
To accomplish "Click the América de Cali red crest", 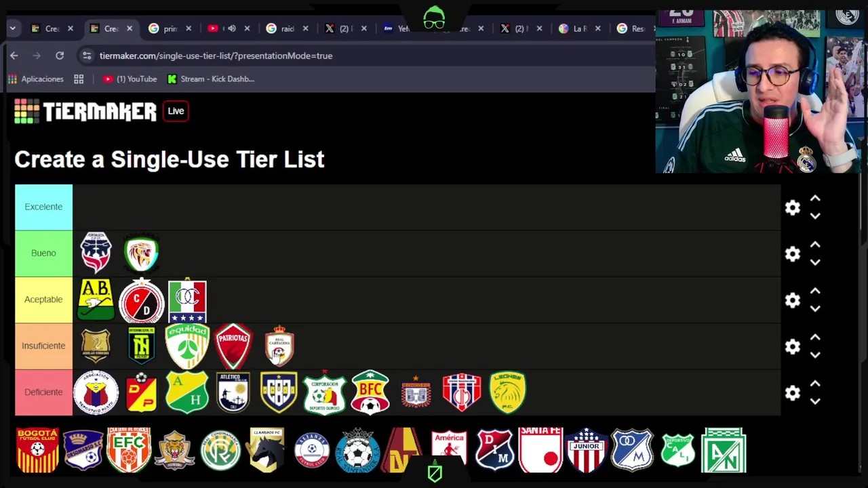I will [449, 447].
